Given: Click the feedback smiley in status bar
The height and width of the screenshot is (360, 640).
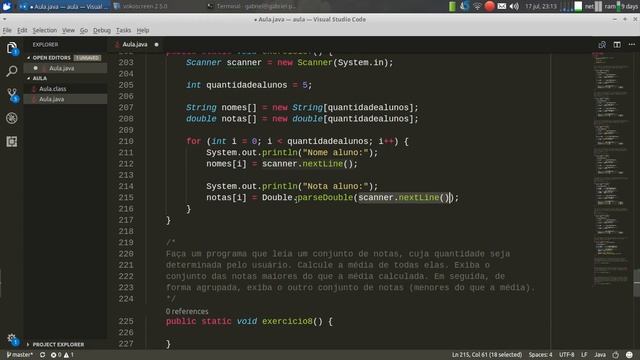Looking at the screenshot, I should tap(629, 355).
